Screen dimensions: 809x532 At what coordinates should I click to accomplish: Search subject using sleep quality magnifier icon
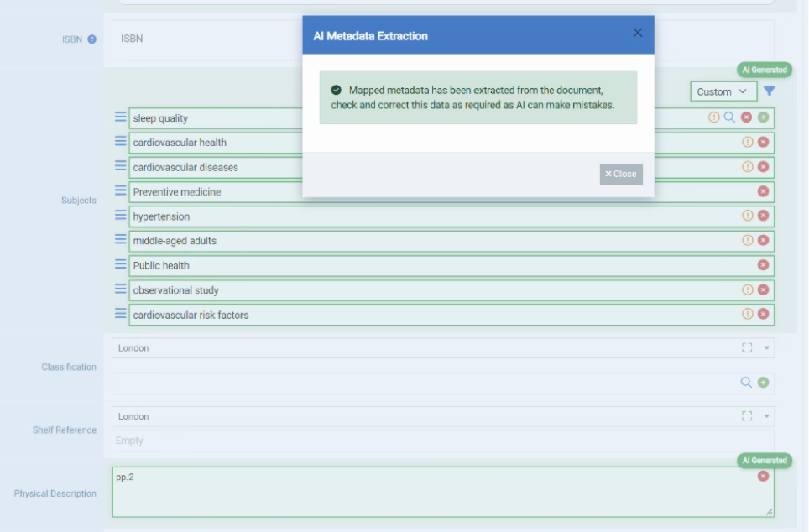click(x=729, y=117)
